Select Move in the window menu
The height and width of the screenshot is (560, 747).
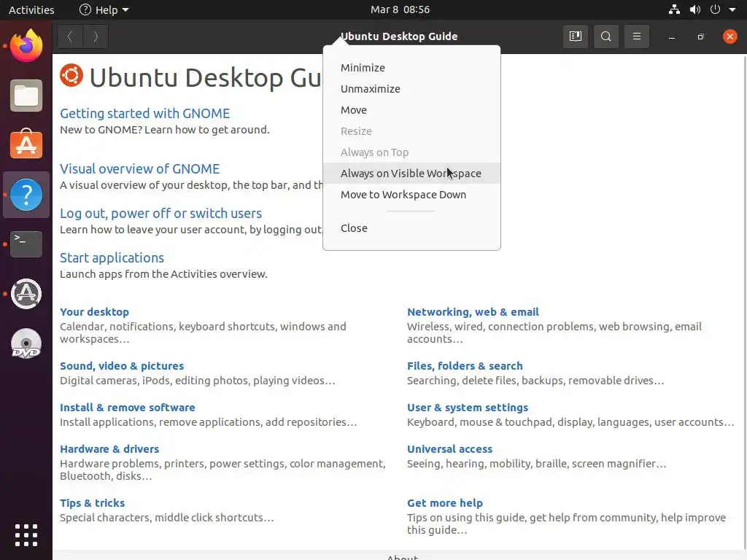[x=411, y=110]
